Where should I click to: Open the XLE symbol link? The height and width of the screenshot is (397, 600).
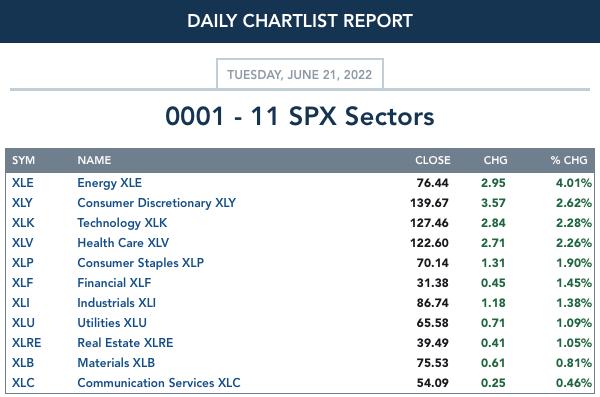[23, 183]
